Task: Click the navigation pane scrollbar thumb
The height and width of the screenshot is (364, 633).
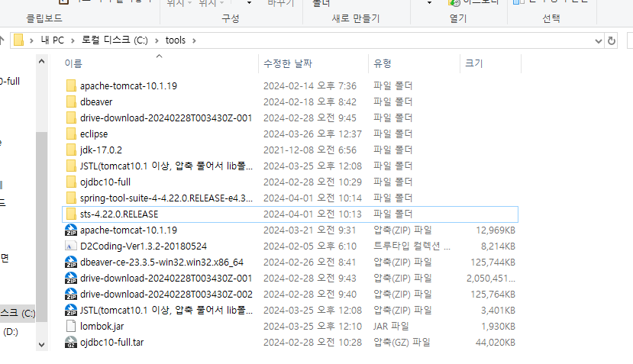Action: tap(41, 227)
